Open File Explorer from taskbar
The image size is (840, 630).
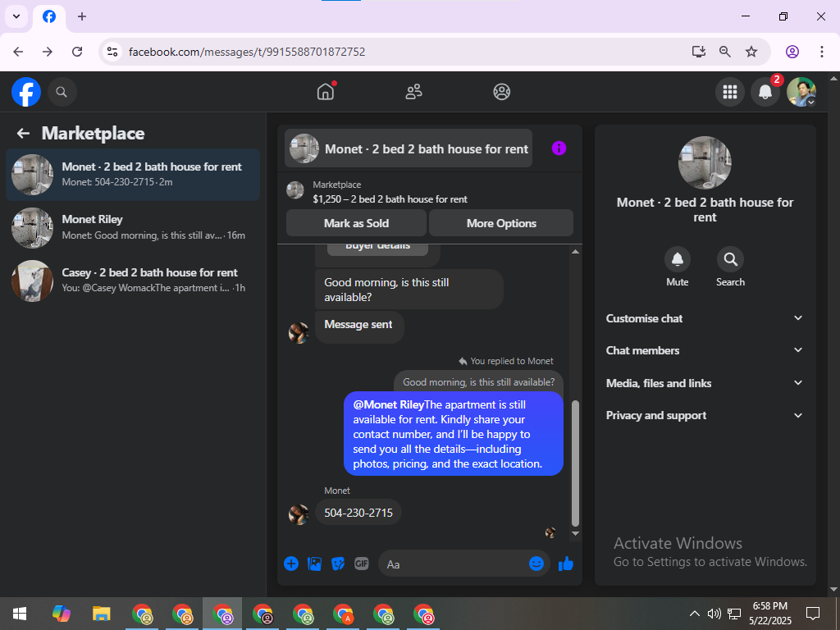pos(101,614)
